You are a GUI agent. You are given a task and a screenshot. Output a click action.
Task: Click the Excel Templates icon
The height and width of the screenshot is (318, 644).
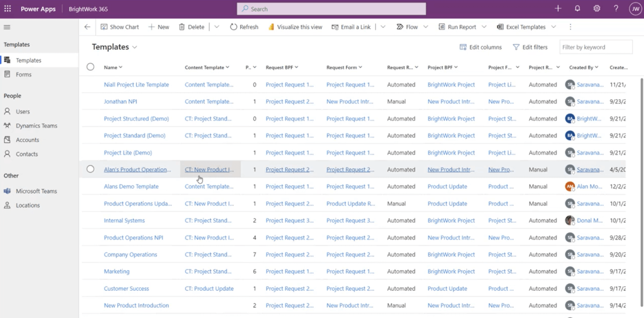click(500, 27)
